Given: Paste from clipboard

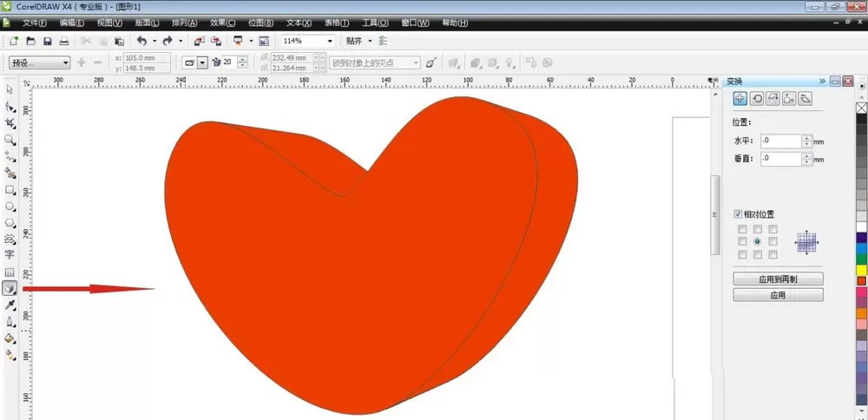Looking at the screenshot, I should (x=119, y=41).
